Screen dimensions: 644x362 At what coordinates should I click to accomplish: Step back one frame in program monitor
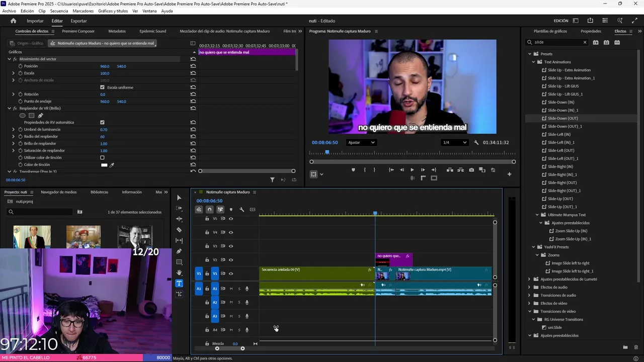click(401, 170)
